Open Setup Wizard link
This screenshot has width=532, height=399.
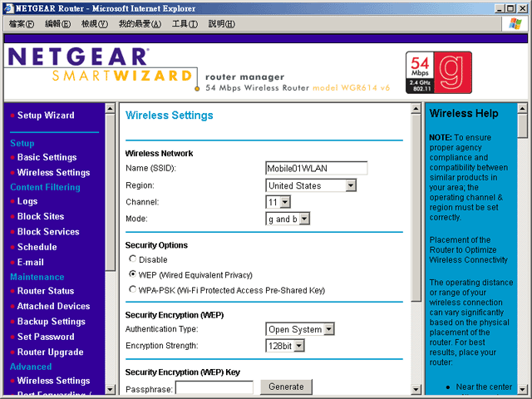pos(46,116)
